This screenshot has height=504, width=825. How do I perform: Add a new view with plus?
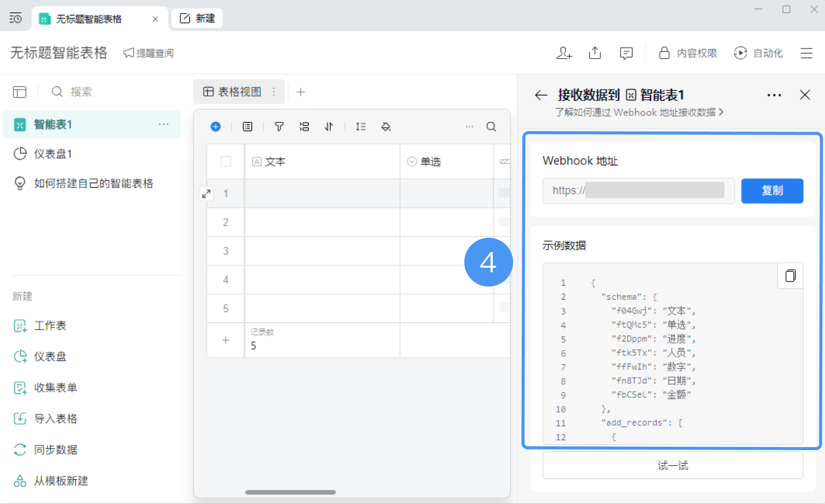pos(301,92)
